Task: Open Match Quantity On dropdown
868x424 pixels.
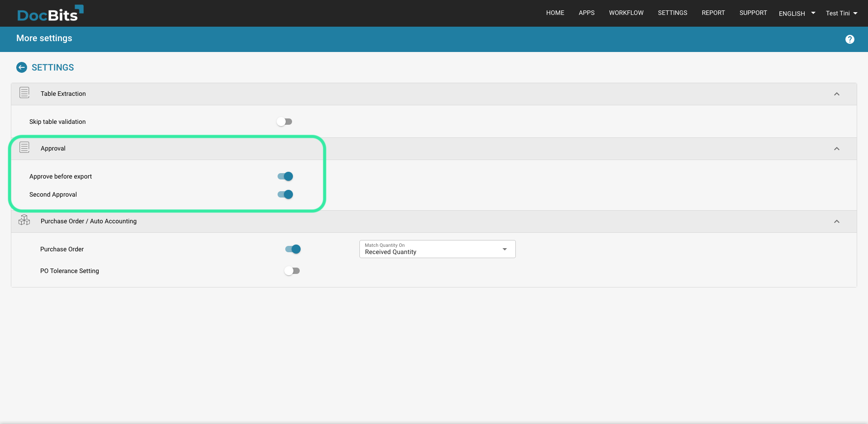Action: (437, 249)
